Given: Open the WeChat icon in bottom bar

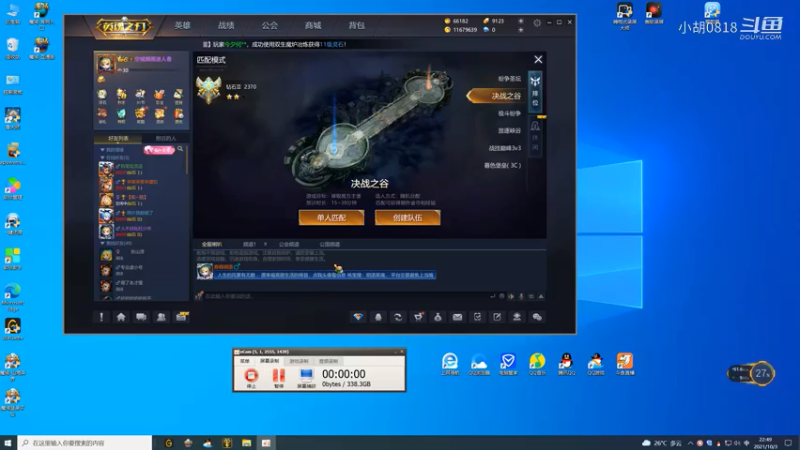Looking at the screenshot, I should click(x=537, y=317).
